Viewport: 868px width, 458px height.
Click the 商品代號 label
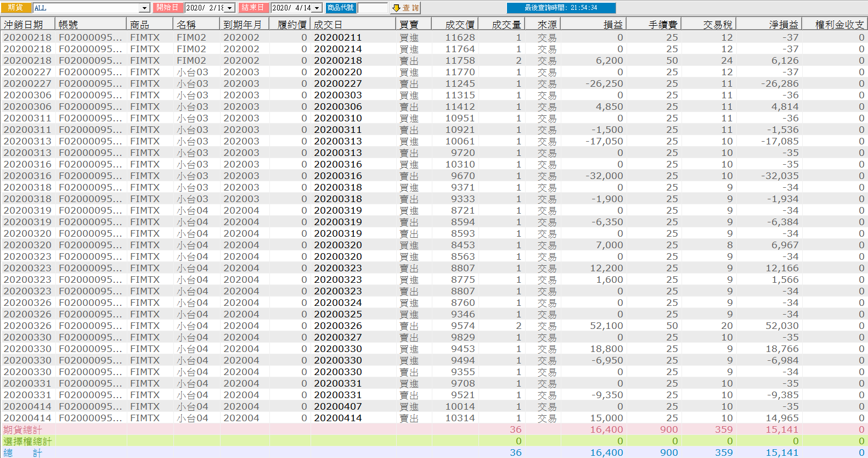[341, 8]
